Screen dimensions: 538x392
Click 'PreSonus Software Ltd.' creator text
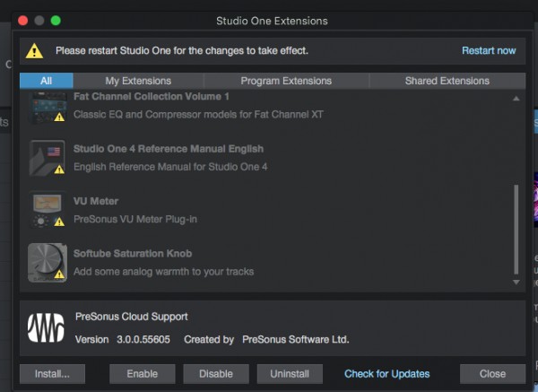[x=295, y=339]
